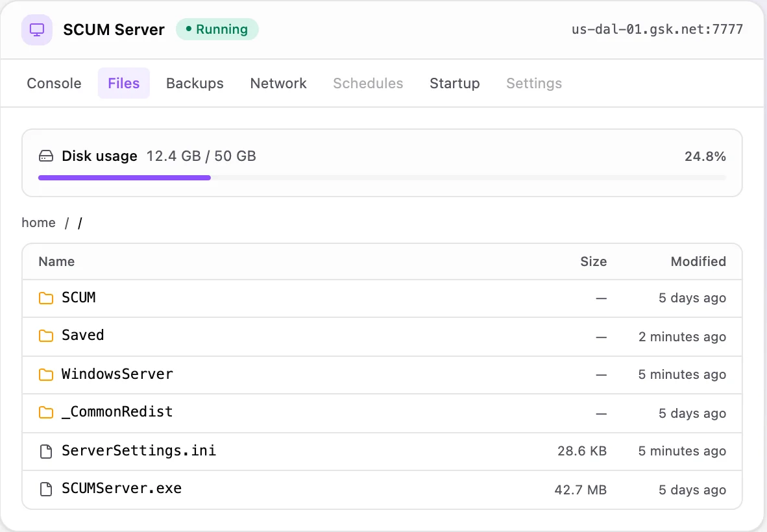Open the SCUMServer.exe file name
Screen dimensions: 767x532
[x=122, y=488]
